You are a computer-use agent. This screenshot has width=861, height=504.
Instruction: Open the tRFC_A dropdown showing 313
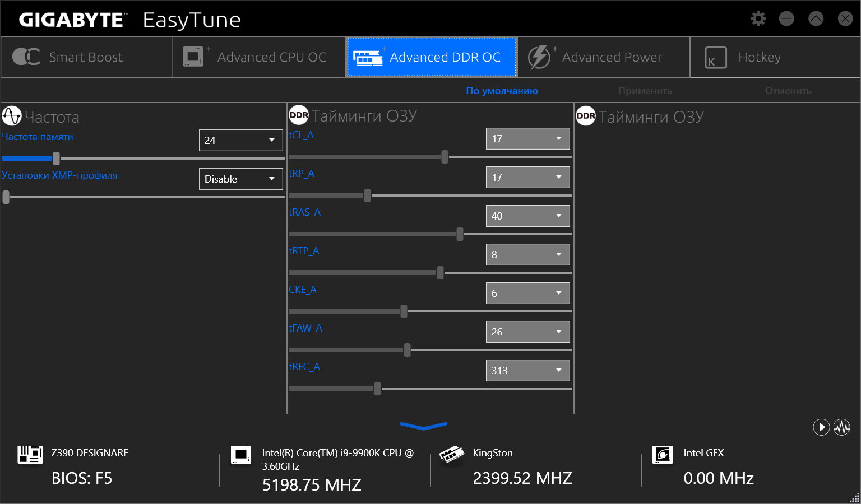click(528, 370)
